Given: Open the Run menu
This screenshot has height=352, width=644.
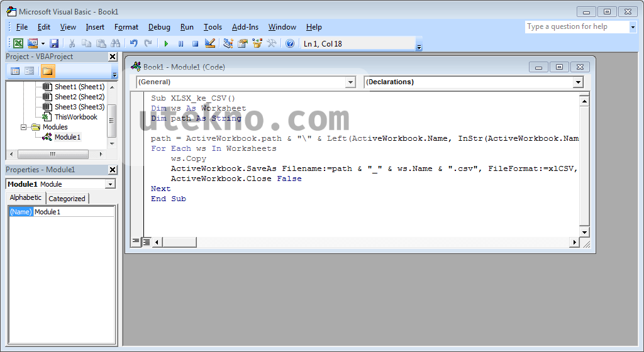Looking at the screenshot, I should tap(187, 27).
